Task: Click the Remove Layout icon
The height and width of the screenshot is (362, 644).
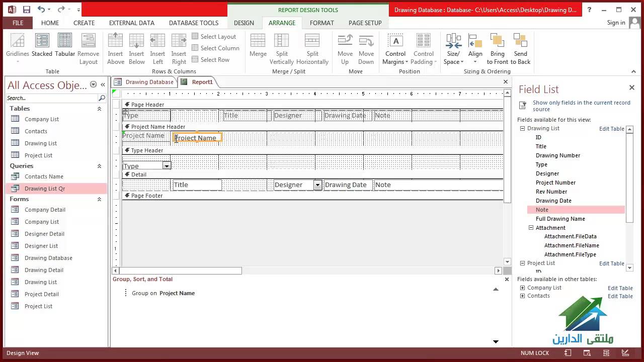Action: (89, 44)
